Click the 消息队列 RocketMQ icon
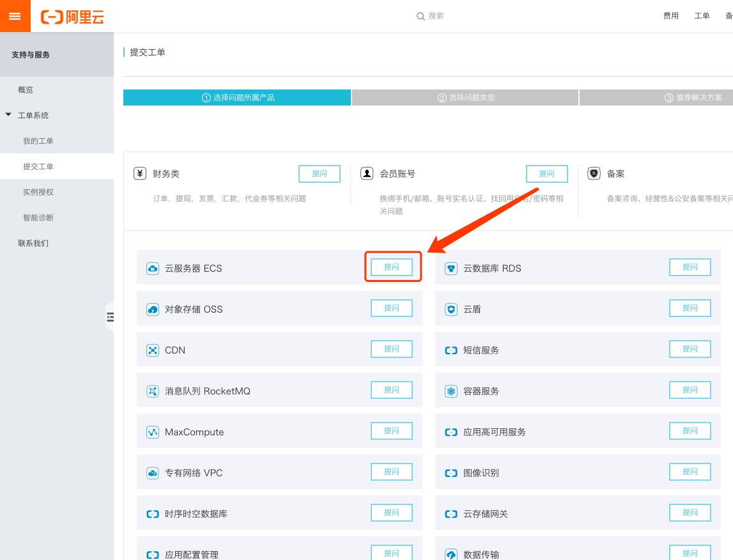 (x=152, y=391)
